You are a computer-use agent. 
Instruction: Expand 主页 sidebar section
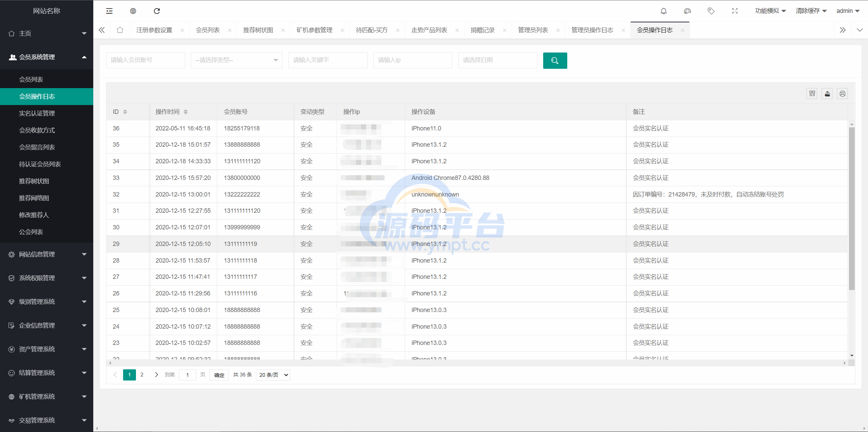[46, 33]
